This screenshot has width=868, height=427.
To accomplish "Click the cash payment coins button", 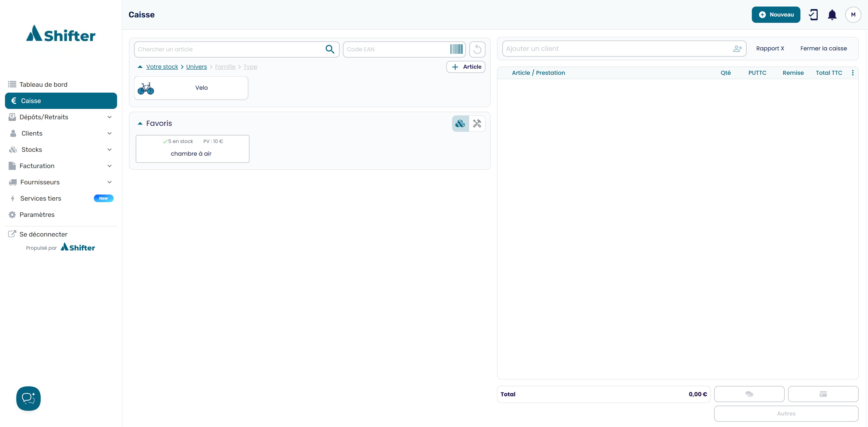I will (x=749, y=394).
